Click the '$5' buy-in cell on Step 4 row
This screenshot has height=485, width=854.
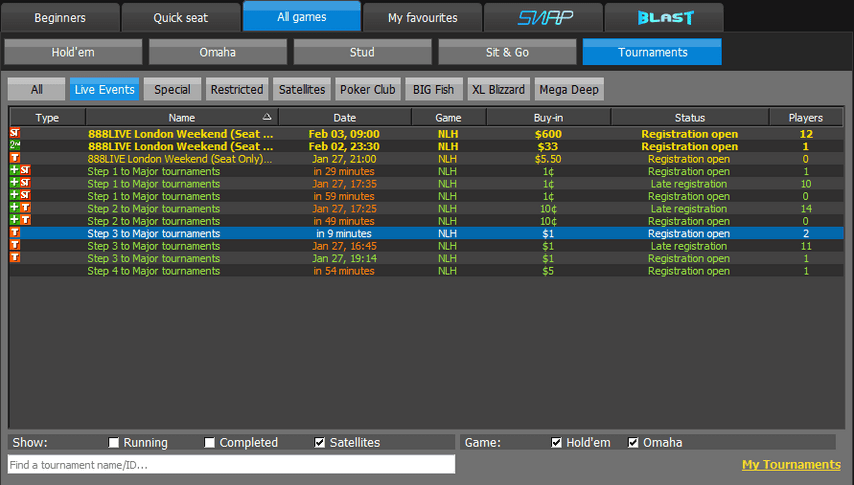[x=548, y=271]
